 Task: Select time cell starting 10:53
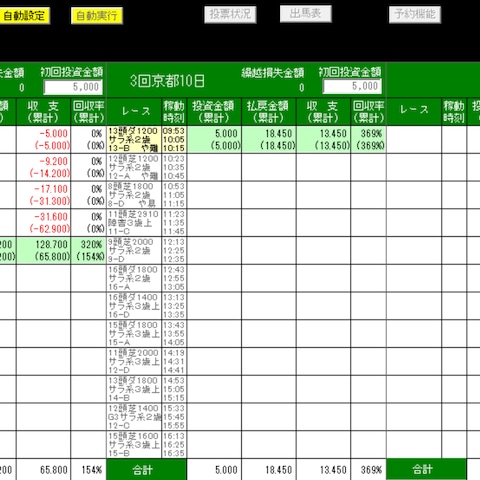click(174, 195)
